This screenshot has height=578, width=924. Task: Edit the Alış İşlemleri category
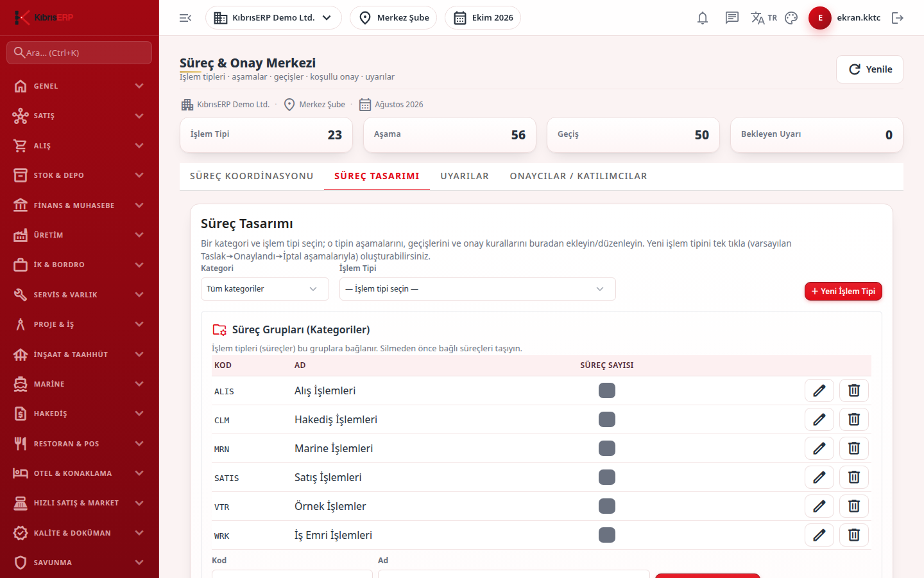pos(819,390)
